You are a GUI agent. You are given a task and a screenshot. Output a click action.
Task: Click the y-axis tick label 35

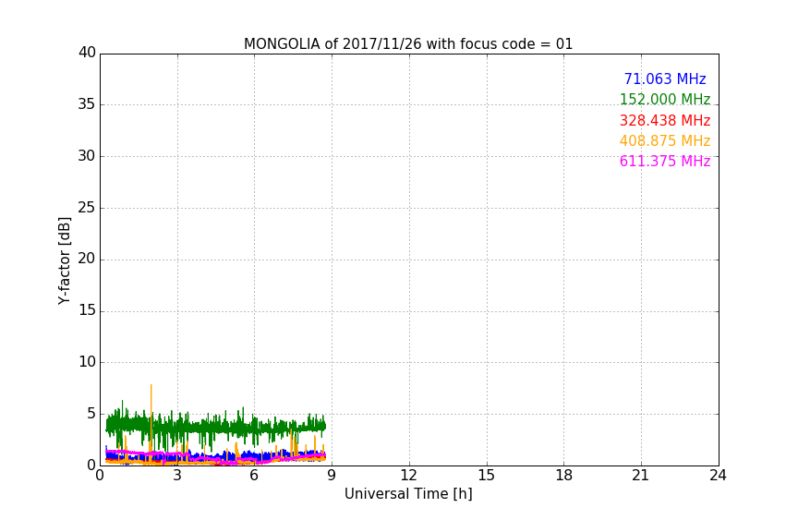click(x=87, y=104)
